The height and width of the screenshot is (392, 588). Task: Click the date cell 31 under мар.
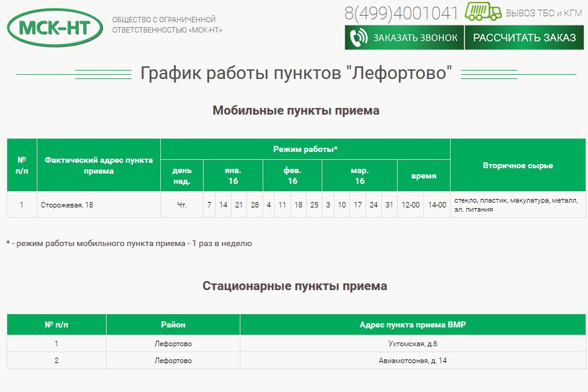[389, 204]
